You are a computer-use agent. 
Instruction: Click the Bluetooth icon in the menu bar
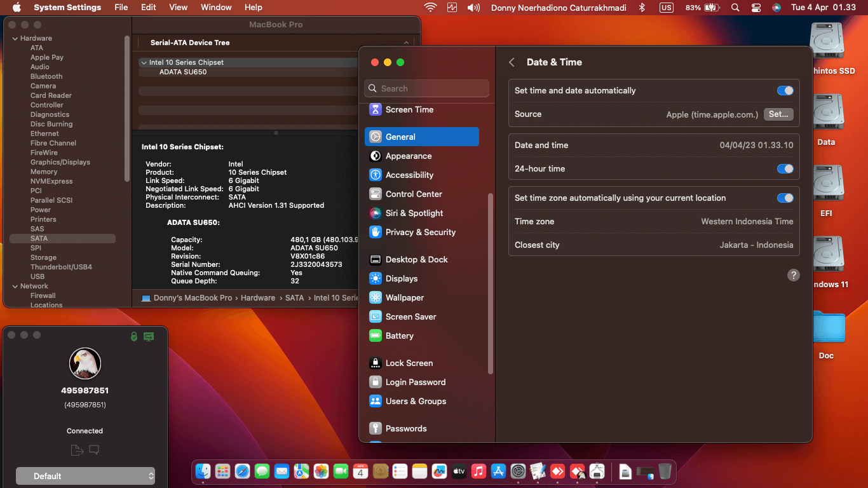click(642, 8)
